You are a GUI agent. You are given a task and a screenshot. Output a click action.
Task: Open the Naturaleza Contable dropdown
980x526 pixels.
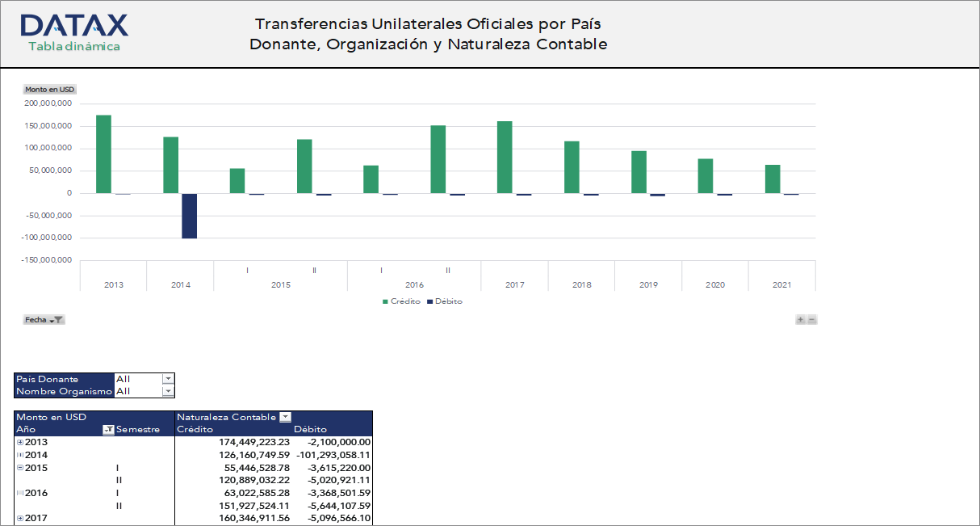click(285, 417)
